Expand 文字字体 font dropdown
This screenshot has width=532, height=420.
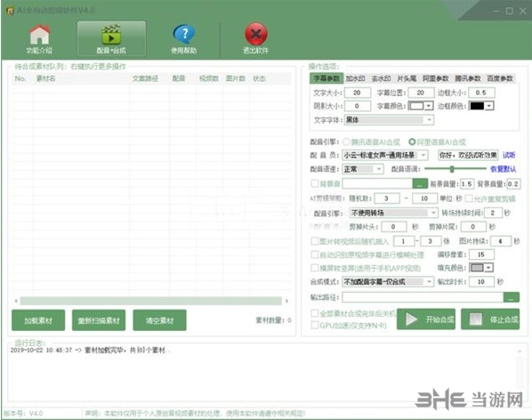pos(429,120)
